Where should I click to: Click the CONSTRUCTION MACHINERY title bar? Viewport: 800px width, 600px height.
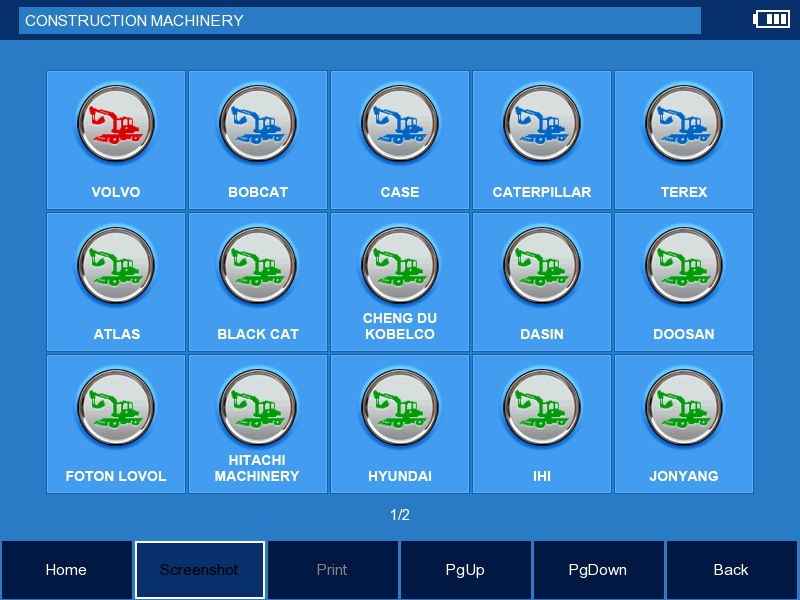click(x=360, y=20)
